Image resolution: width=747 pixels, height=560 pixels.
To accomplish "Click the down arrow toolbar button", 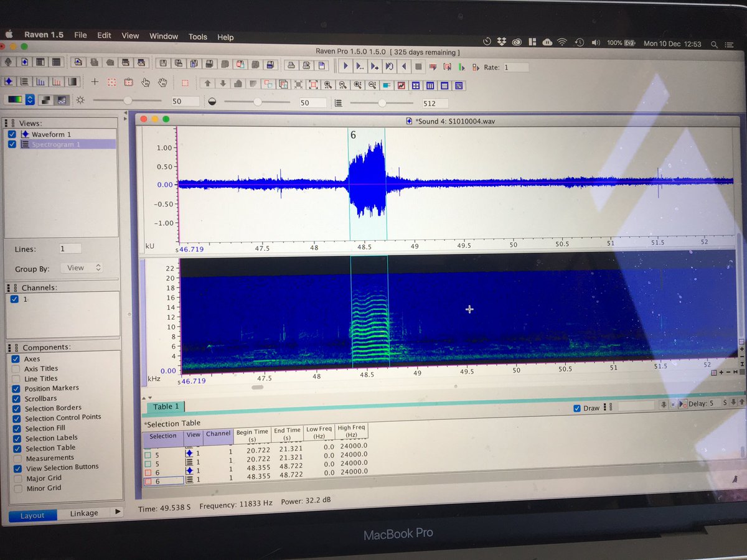I will click(x=223, y=83).
